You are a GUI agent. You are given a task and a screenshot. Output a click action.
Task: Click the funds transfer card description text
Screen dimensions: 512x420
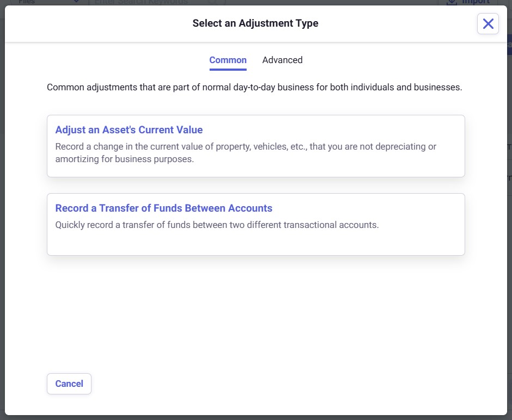tap(217, 225)
